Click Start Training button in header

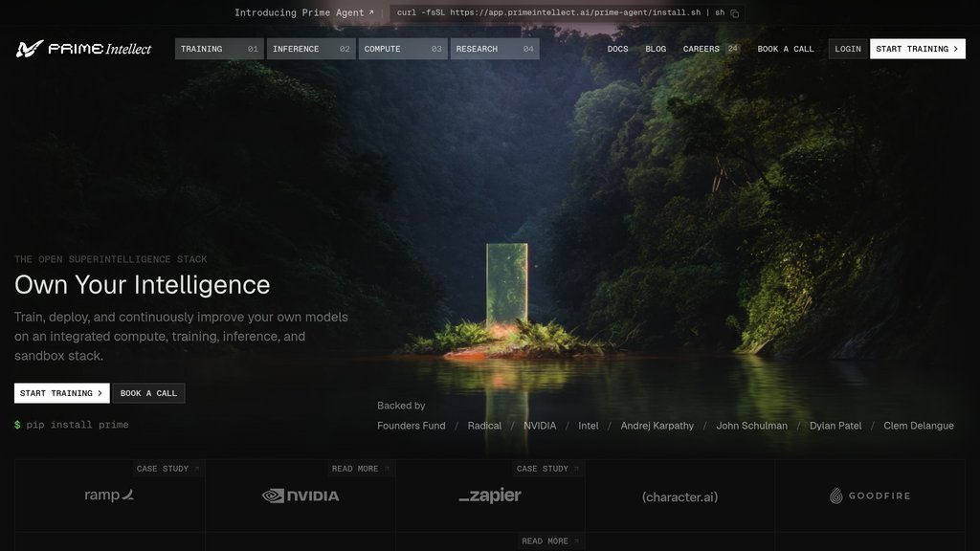click(918, 49)
